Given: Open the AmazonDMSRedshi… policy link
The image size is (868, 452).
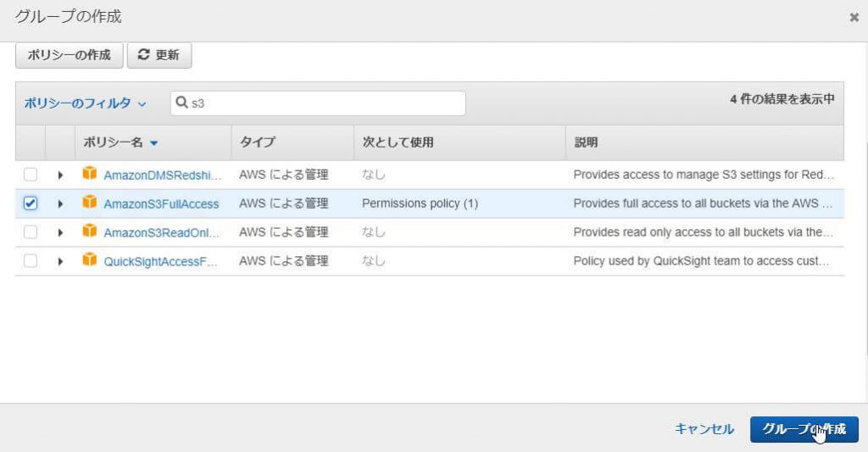Looking at the screenshot, I should 163,175.
